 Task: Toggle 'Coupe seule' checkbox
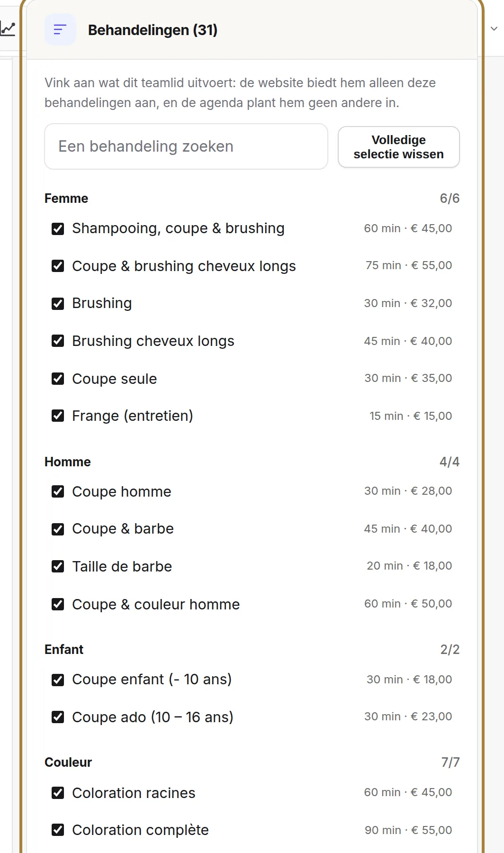click(58, 379)
